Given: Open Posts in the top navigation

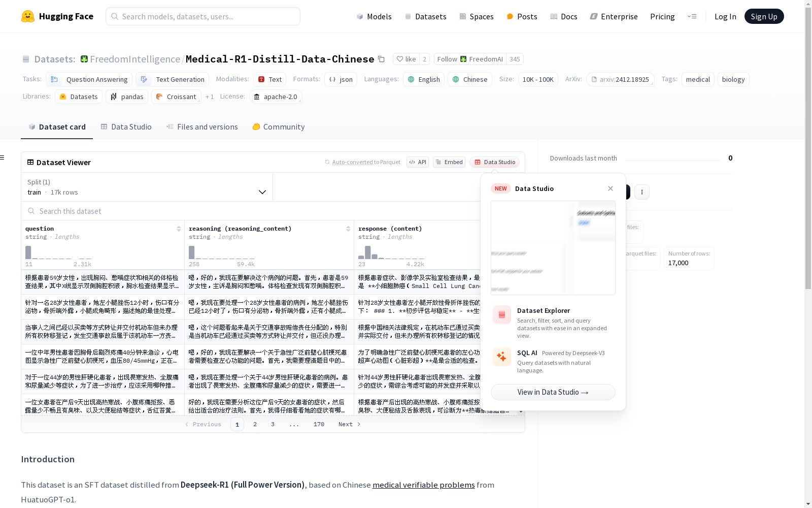Looking at the screenshot, I should (x=522, y=16).
